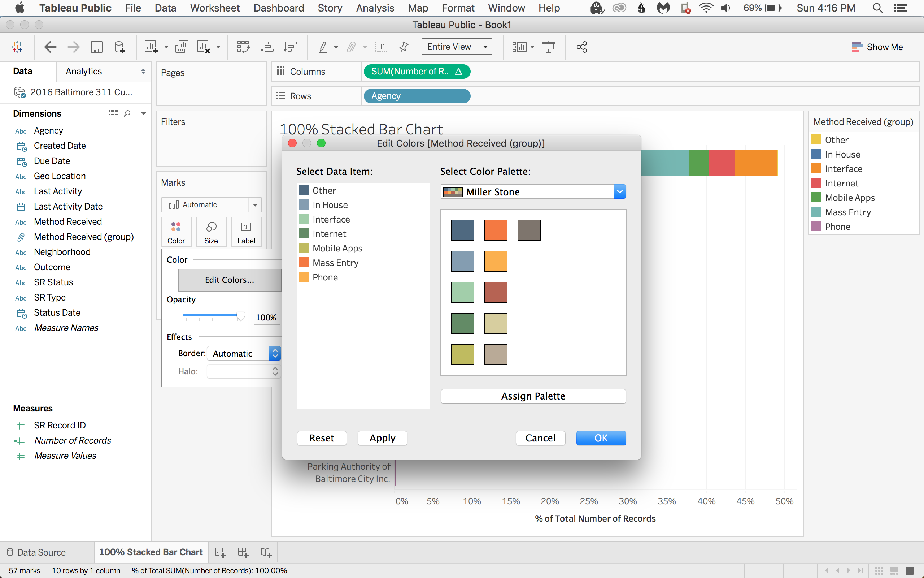924x578 pixels.
Task: Select the 100% Stacked Bar Chart sheet tab
Action: pyautogui.click(x=151, y=552)
